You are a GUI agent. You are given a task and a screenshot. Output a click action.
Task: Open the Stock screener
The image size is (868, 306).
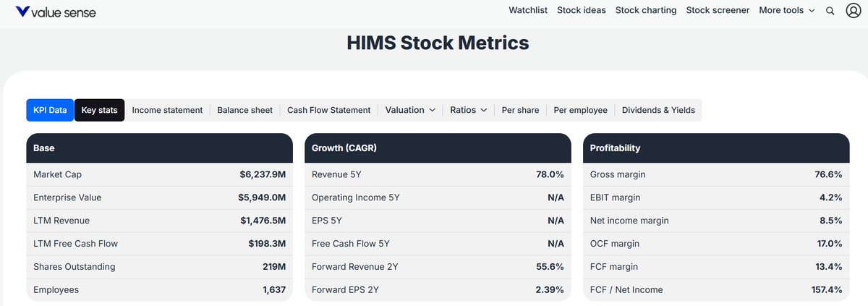click(x=718, y=10)
